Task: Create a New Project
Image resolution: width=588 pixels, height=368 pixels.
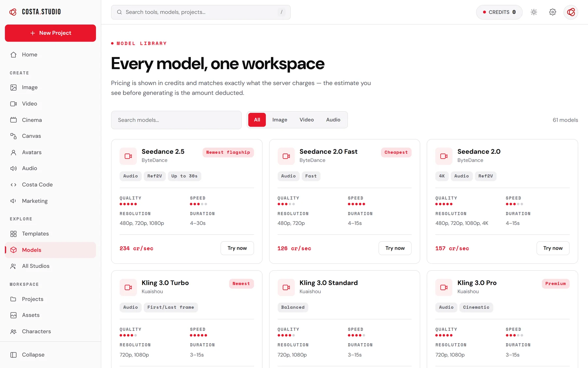Action: [50, 33]
